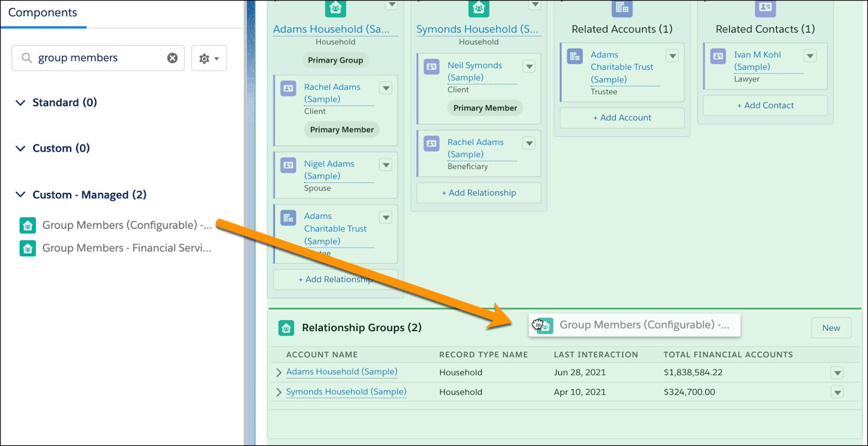This screenshot has height=446, width=868.
Task: Open dropdown for Rachel Adams Beneficiary
Action: click(x=529, y=143)
